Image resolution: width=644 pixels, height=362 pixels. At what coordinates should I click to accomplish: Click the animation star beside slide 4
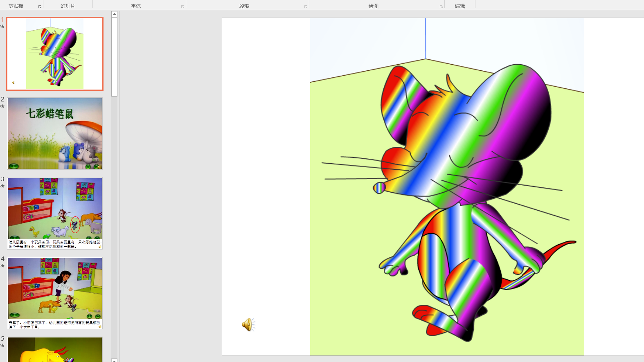click(x=2, y=266)
